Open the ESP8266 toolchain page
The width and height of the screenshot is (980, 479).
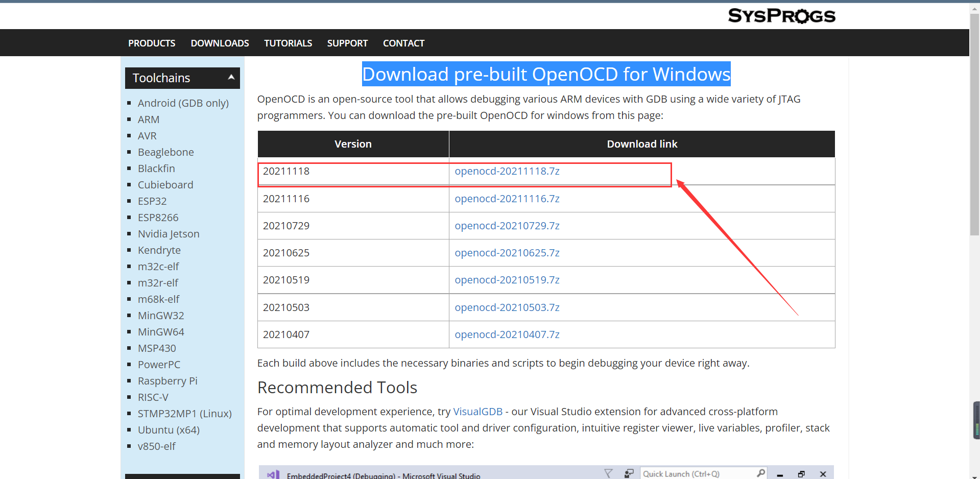(158, 218)
